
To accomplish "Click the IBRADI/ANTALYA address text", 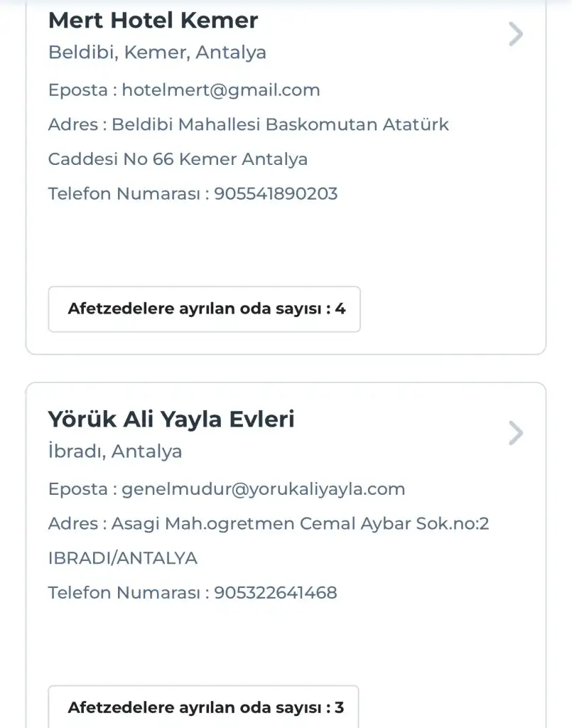I will click(123, 558).
